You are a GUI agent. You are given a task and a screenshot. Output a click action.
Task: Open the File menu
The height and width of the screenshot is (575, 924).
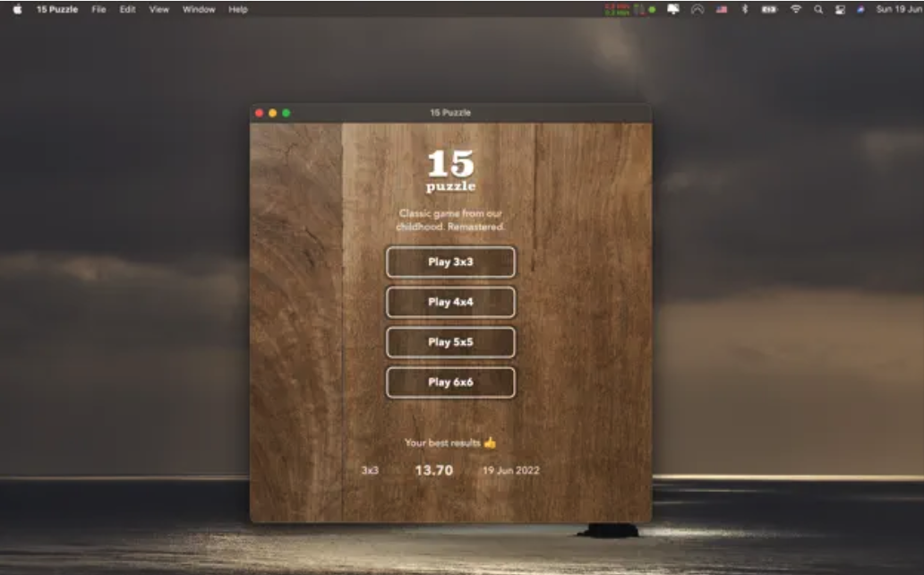(98, 10)
